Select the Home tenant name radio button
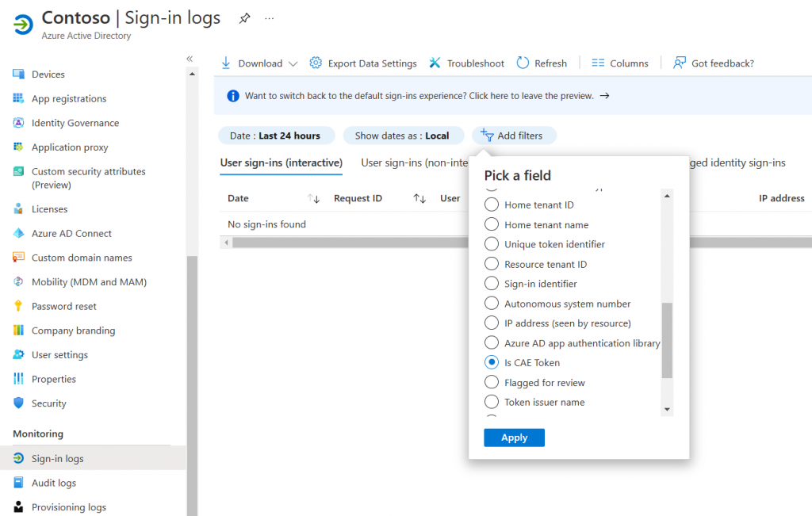The image size is (812, 516). (492, 224)
